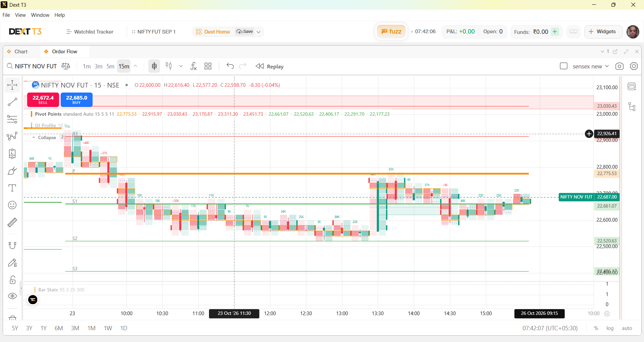Open the Window menu
644x342 pixels.
tap(40, 15)
